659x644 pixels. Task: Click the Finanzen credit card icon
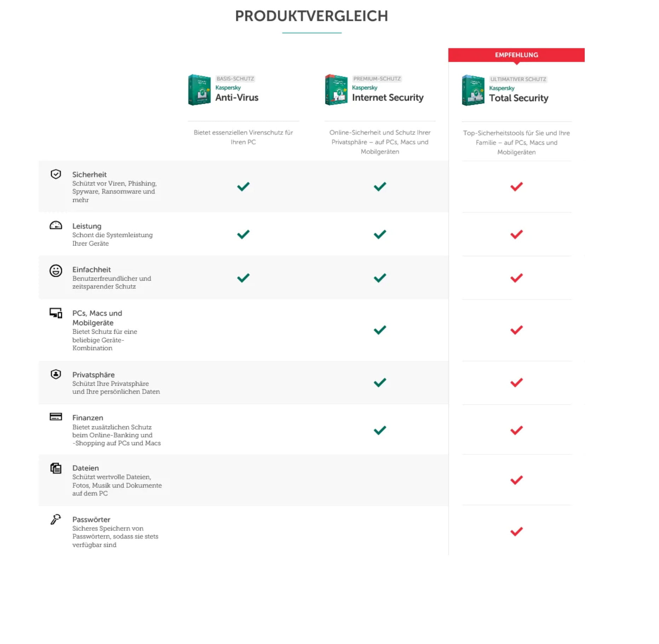coord(56,416)
